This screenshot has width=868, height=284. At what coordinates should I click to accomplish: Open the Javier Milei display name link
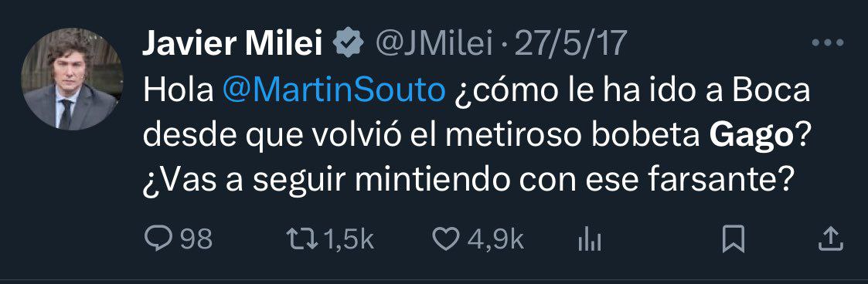point(233,44)
